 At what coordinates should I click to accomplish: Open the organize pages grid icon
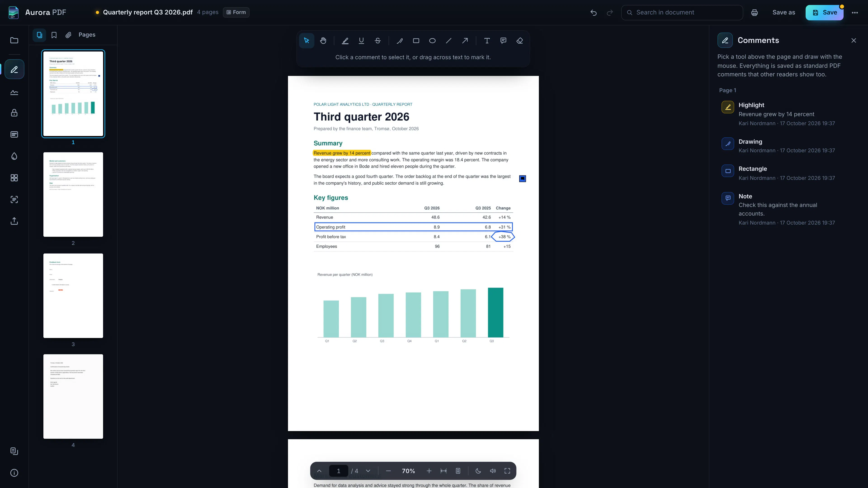coord(14,178)
